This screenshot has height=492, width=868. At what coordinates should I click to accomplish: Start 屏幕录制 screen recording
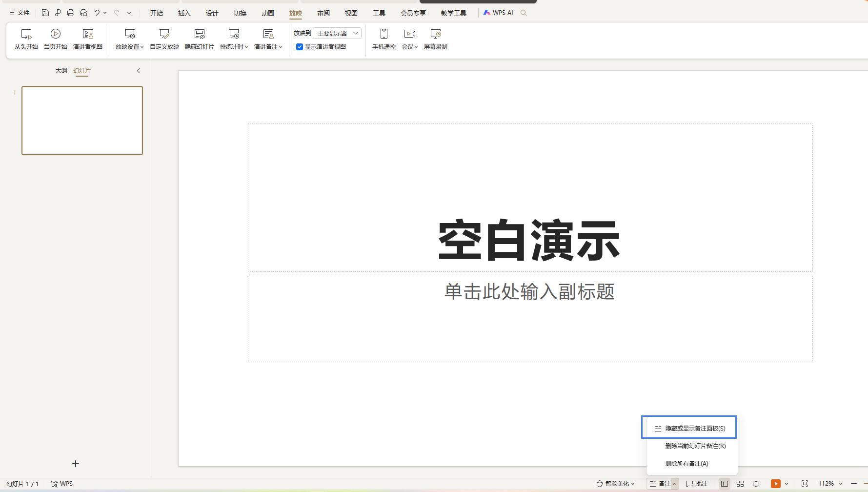point(435,34)
